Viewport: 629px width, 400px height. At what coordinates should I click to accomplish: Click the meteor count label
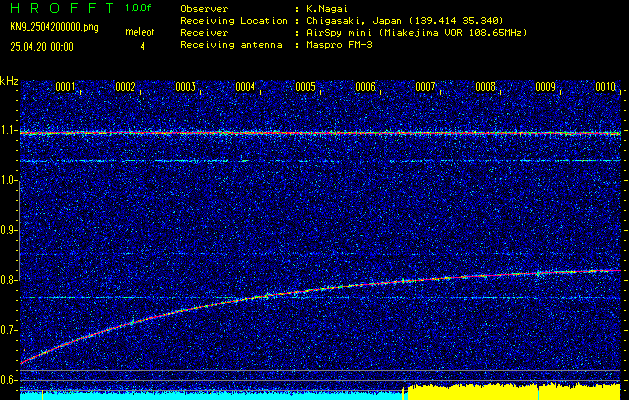point(140,32)
